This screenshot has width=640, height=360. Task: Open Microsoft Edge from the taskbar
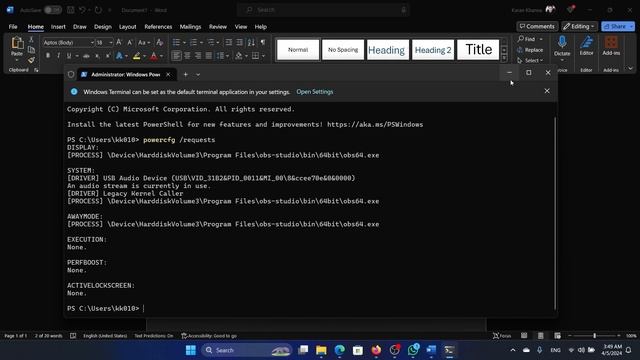coord(340,350)
